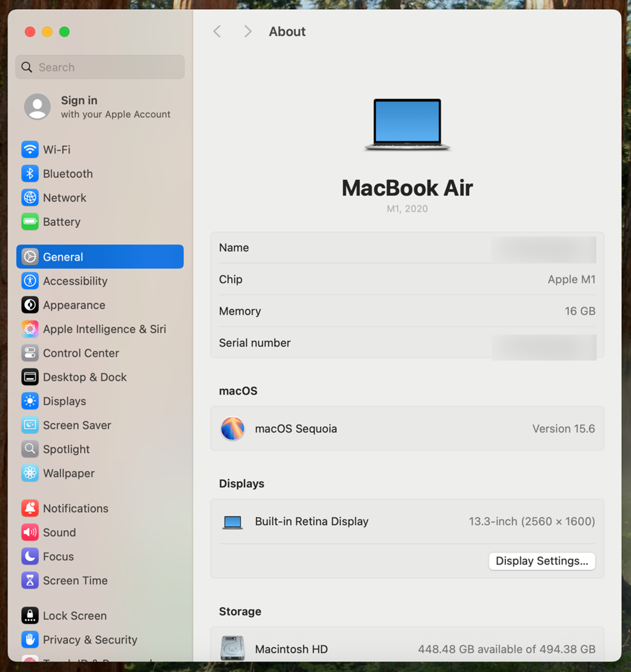Open Apple Intelligence & Siri icon

tap(30, 329)
